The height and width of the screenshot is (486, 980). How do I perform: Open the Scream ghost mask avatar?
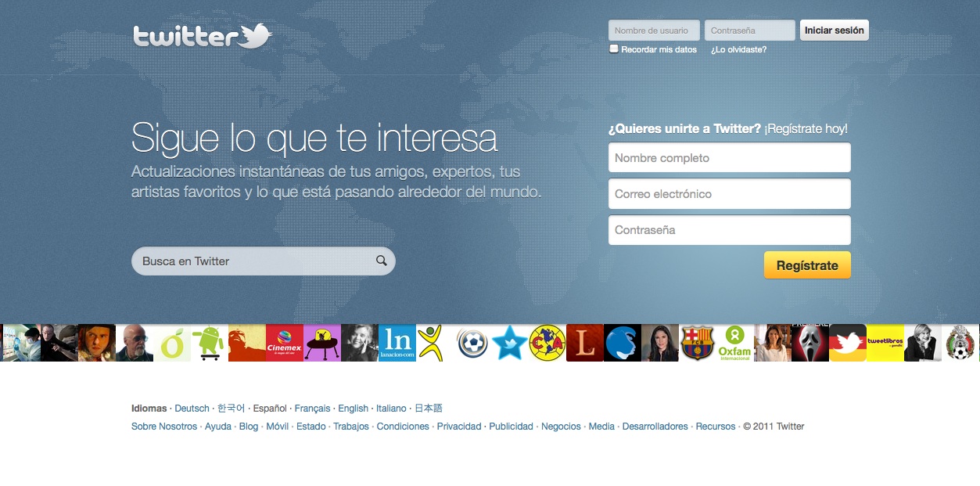(x=809, y=343)
